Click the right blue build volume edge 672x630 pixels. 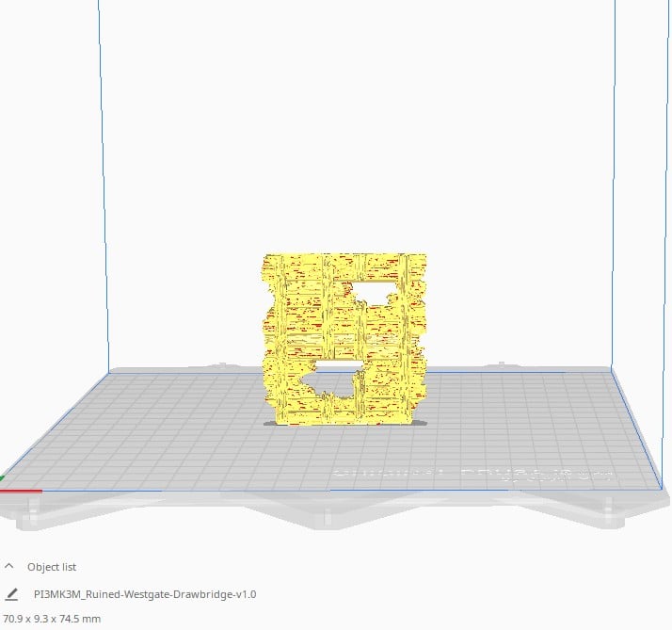tap(615, 188)
